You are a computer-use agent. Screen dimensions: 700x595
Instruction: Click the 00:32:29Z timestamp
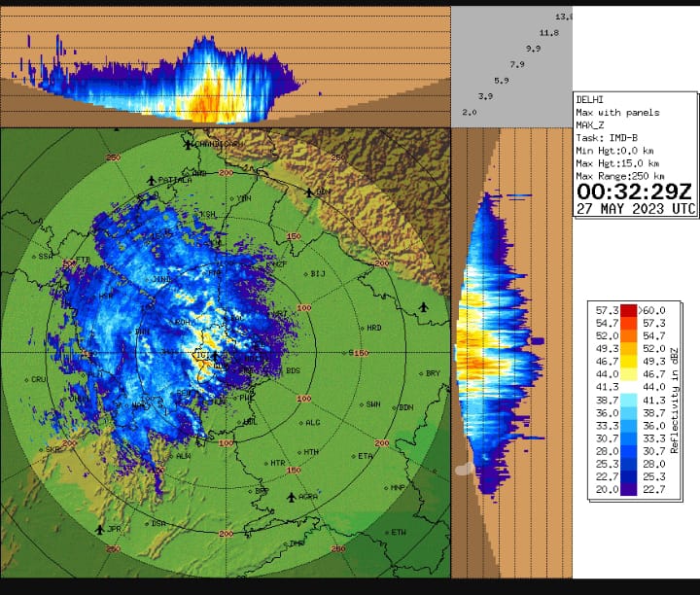[x=634, y=192]
